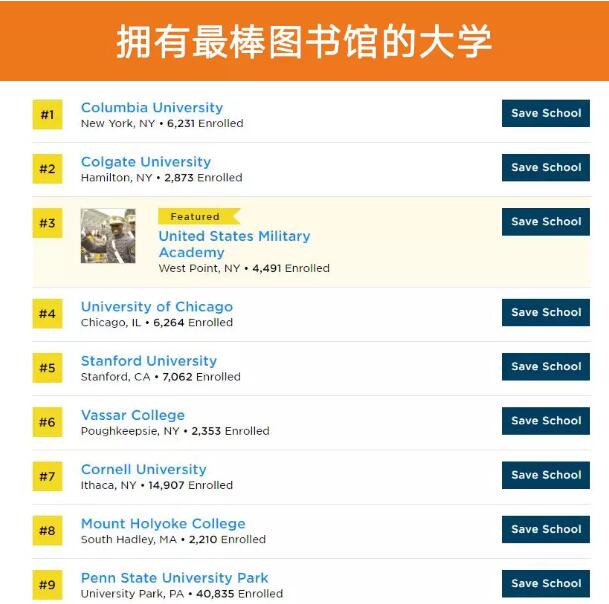The height and width of the screenshot is (604, 609).
Task: Open the Colgate University link
Action: click(146, 162)
